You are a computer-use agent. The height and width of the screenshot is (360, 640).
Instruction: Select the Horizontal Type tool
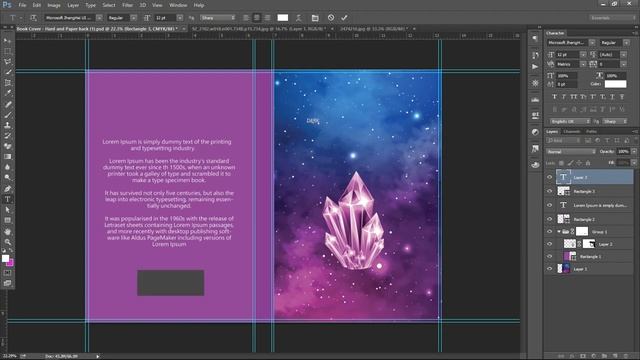pyautogui.click(x=7, y=199)
